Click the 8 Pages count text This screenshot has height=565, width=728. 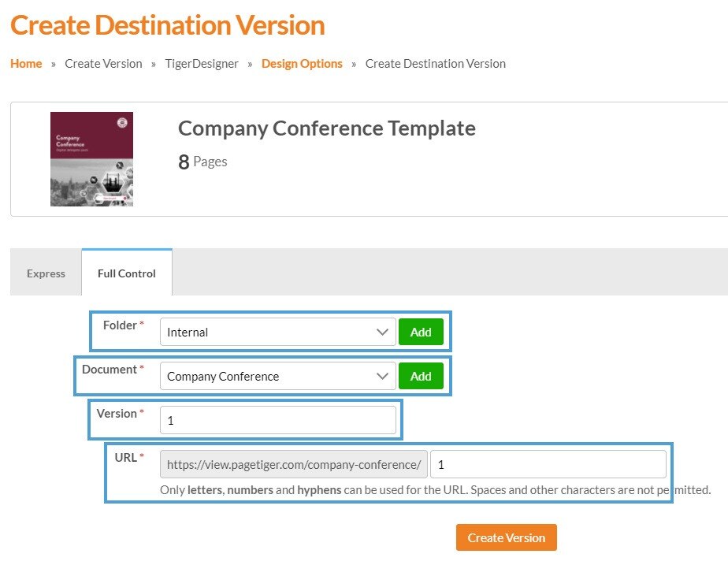pyautogui.click(x=202, y=162)
